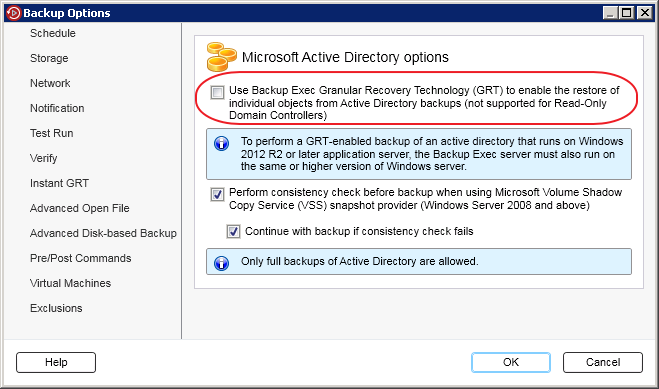This screenshot has height=389, width=659.
Task: Open the Schedule settings page
Action: [53, 33]
